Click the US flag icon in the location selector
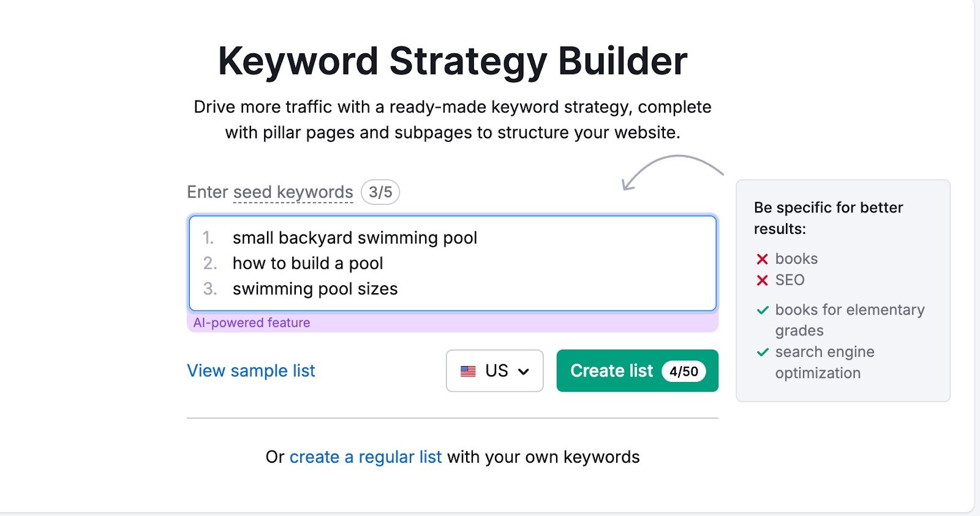Viewport: 980px width, 516px height. point(468,370)
